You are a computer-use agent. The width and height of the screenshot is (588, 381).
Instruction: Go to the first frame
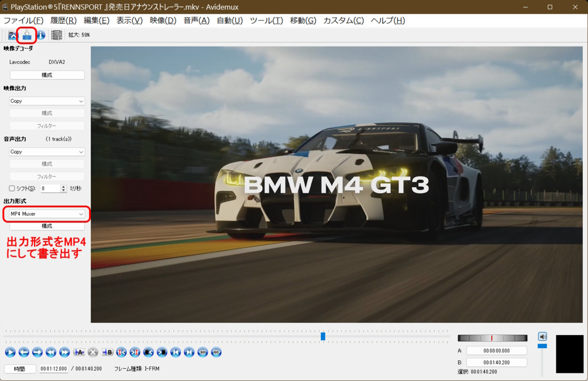176,352
